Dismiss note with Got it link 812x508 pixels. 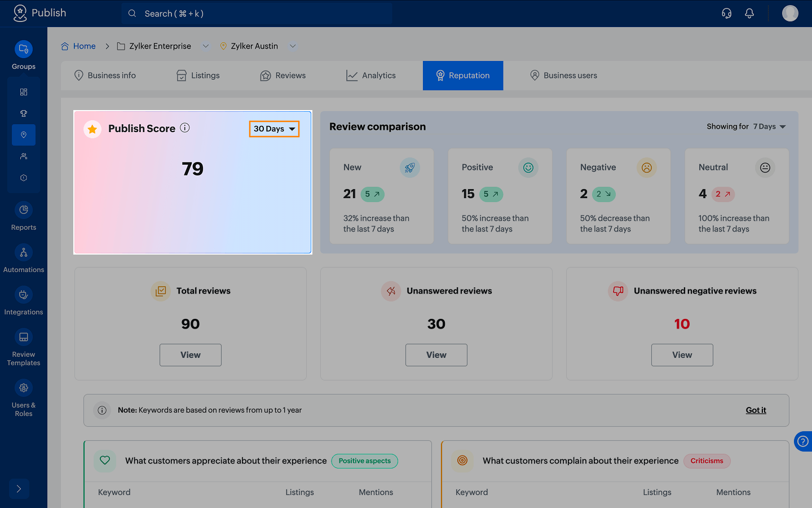[x=756, y=410]
